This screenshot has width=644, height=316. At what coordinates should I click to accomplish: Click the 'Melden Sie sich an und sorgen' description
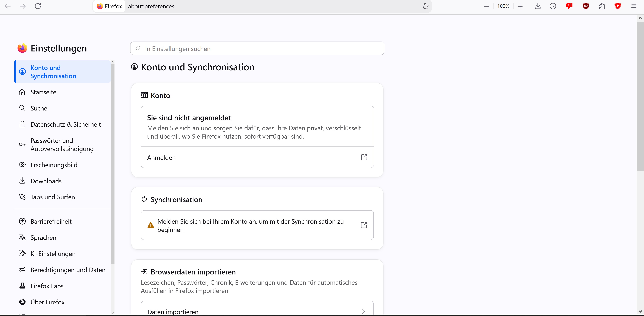coord(254,132)
